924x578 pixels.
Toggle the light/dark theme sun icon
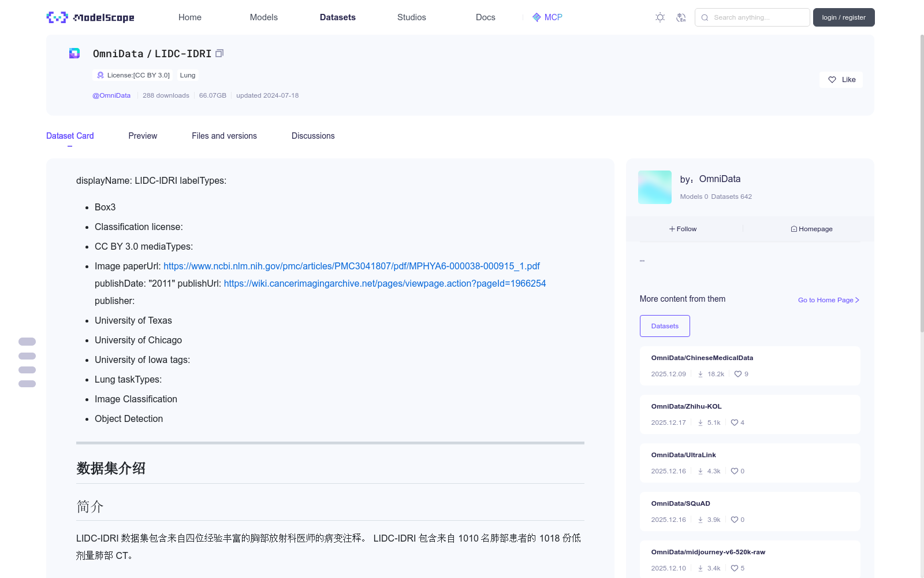coord(660,17)
